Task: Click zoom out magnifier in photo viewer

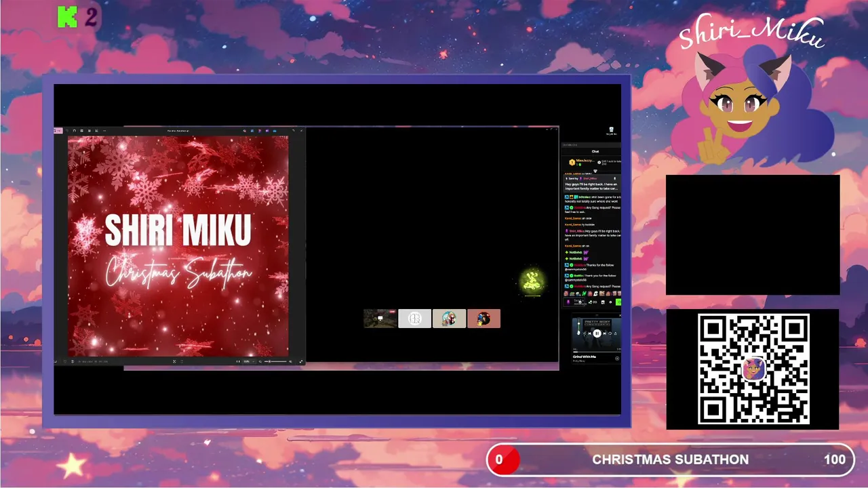Action: coord(260,361)
